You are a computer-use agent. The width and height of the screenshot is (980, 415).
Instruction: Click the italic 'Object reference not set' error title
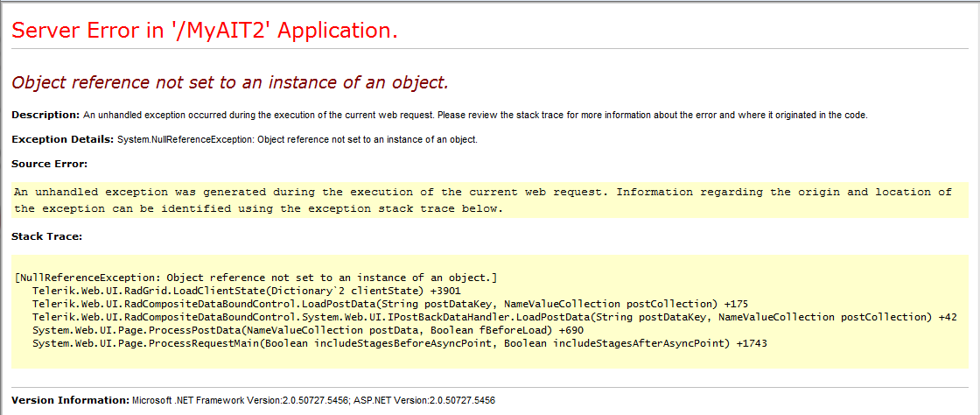pyautogui.click(x=229, y=83)
